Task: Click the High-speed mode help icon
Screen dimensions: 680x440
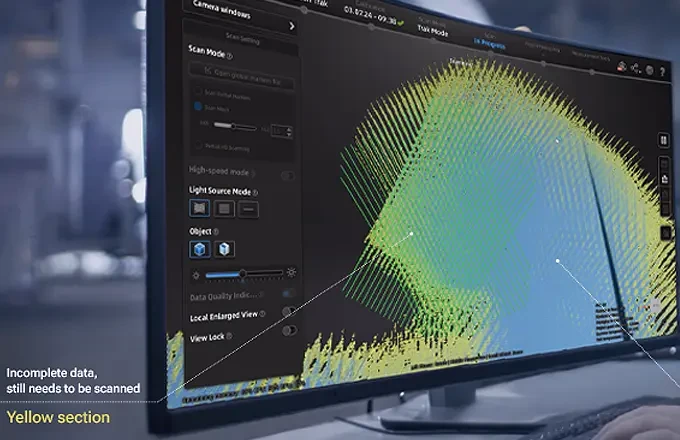Action: point(253,173)
